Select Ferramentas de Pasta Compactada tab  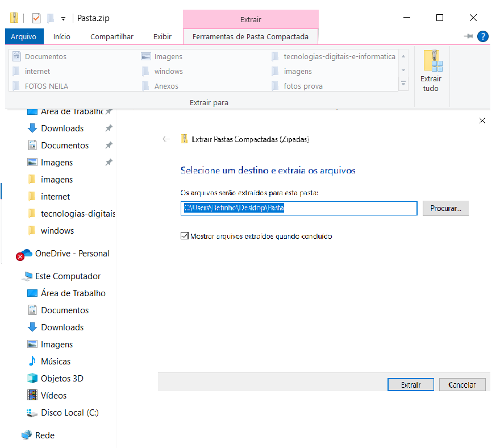pos(251,37)
